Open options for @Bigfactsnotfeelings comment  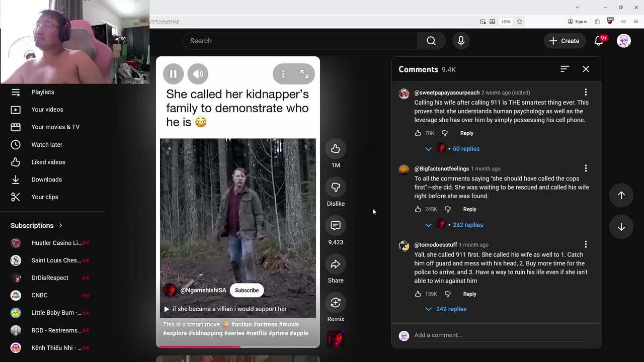coord(586,168)
